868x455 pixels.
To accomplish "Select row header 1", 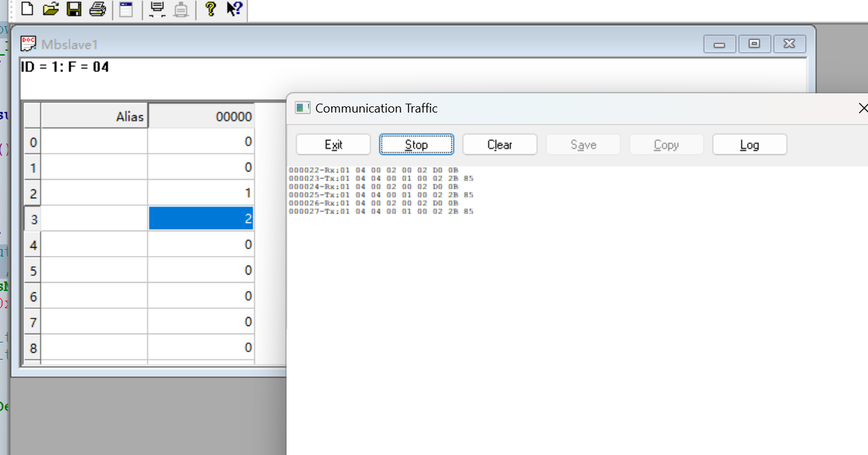I will pyautogui.click(x=32, y=167).
